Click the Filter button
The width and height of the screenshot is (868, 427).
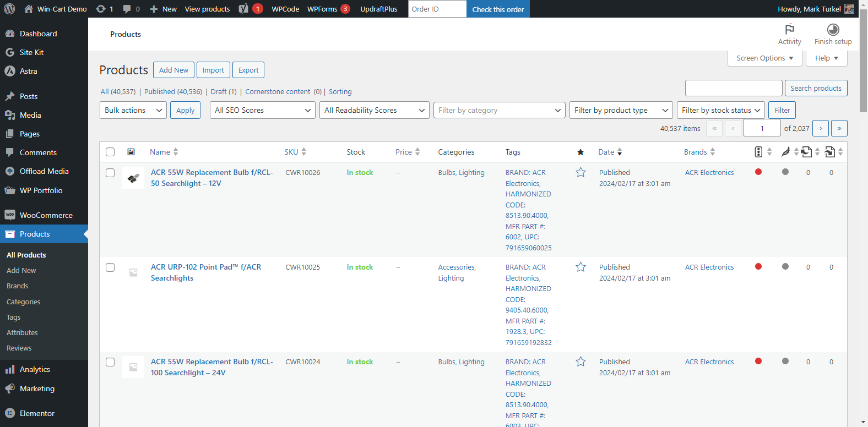point(782,110)
